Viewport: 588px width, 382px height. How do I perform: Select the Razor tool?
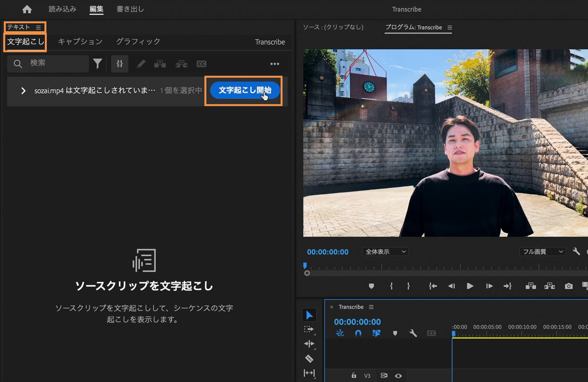tap(309, 358)
